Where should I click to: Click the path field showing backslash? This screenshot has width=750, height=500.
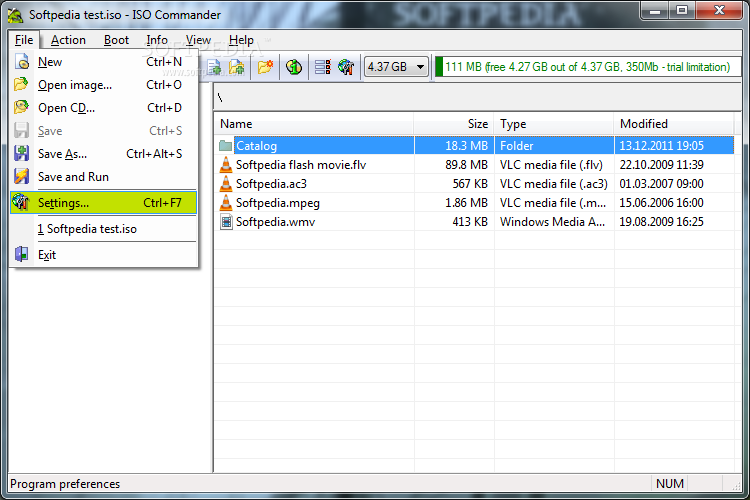(477, 97)
